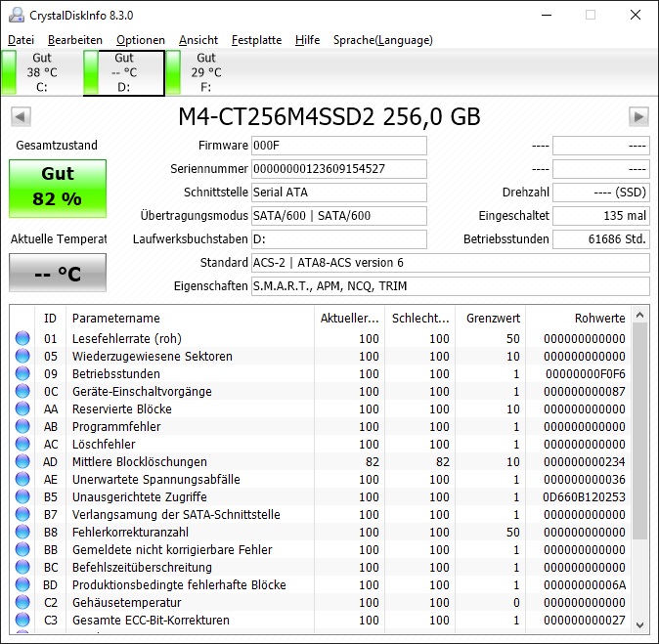Go to previous disk with left arrow
Image resolution: width=659 pixels, height=644 pixels.
point(21,116)
